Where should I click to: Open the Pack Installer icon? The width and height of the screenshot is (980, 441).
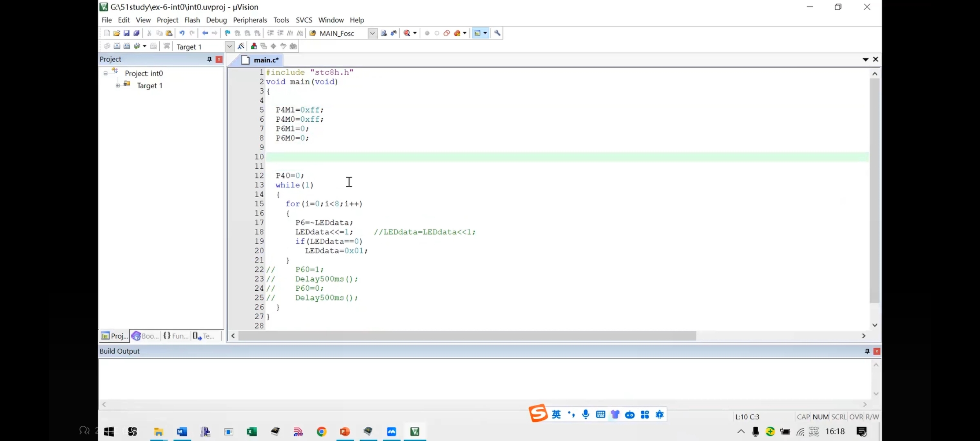click(293, 46)
